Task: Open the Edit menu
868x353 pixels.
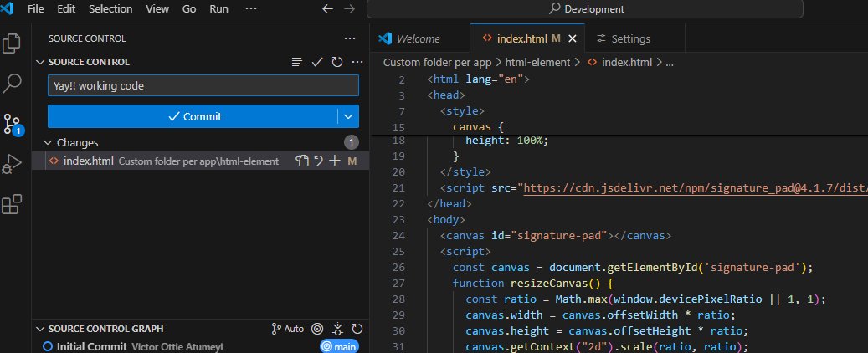Action: 66,9
